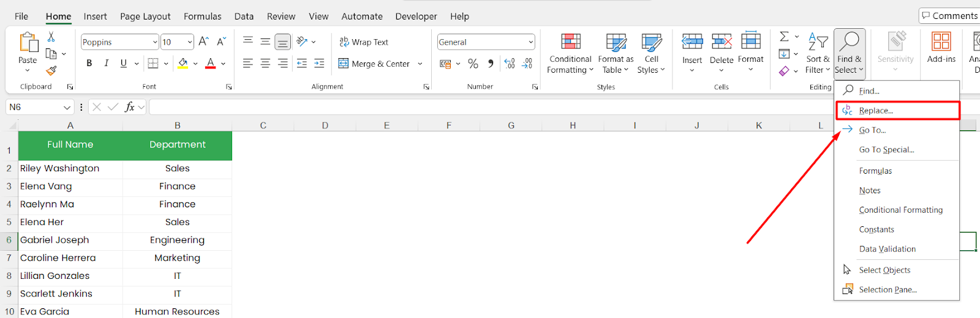Toggle Bottom Align
The width and height of the screenshot is (980, 318).
coord(282,42)
